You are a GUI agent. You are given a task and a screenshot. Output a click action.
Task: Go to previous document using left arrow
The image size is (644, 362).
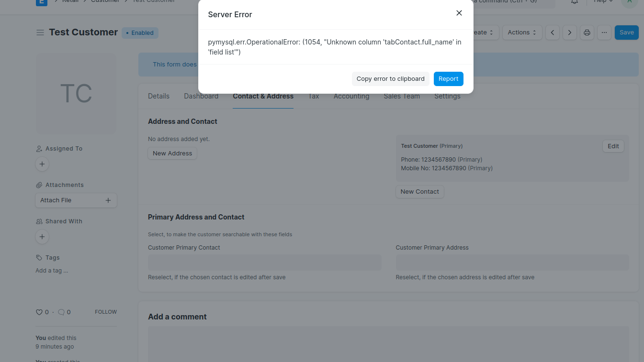tap(552, 32)
